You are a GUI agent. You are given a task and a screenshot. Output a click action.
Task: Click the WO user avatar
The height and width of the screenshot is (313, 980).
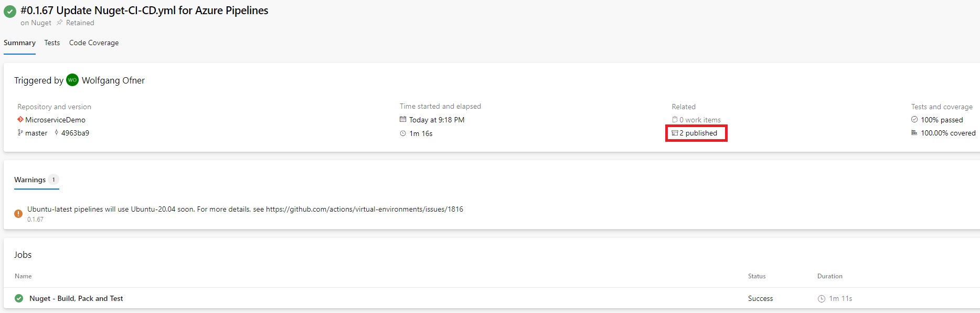(x=72, y=80)
